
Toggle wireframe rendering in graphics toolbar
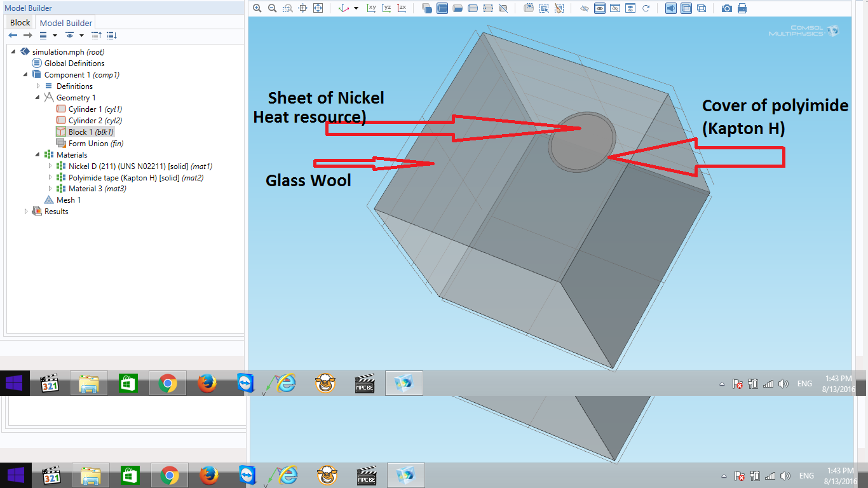tap(702, 8)
